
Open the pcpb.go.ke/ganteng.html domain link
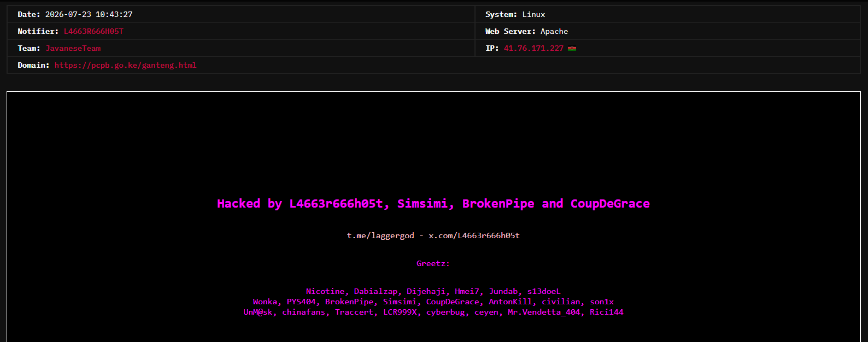pos(125,66)
